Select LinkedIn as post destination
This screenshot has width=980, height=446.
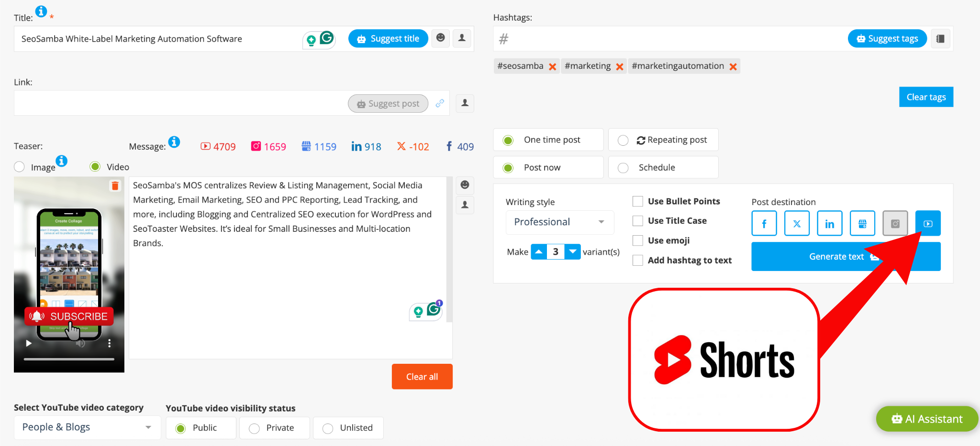(830, 223)
